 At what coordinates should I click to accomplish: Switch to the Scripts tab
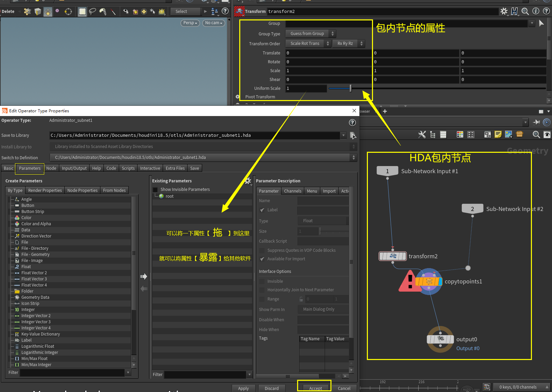pyautogui.click(x=128, y=168)
